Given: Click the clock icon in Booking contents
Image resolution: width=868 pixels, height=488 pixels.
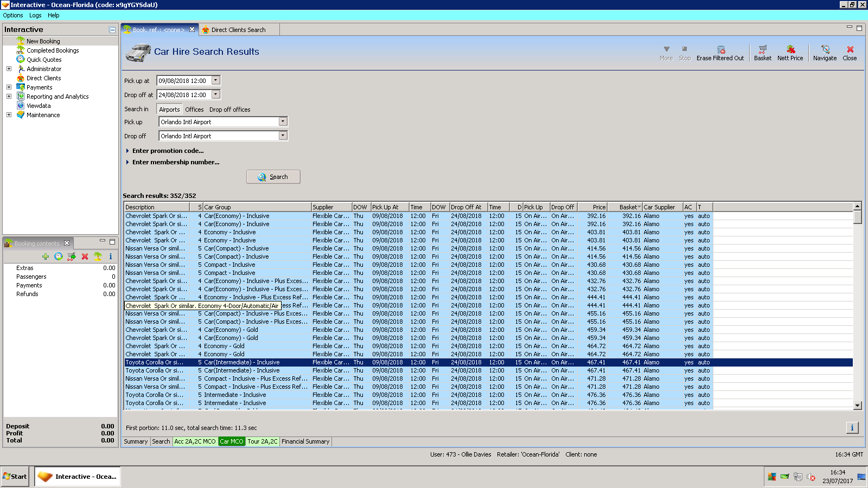Looking at the screenshot, I should (59, 256).
